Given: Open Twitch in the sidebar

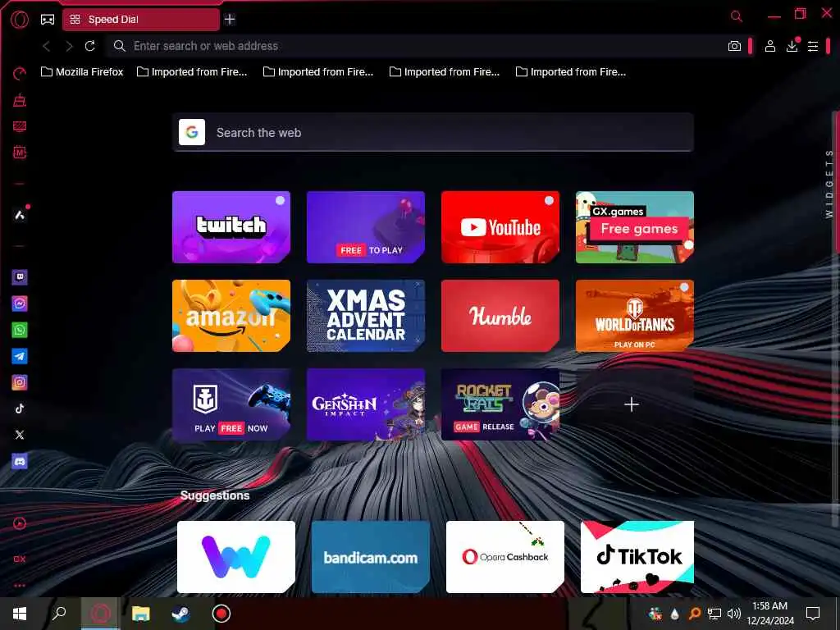Looking at the screenshot, I should point(20,277).
